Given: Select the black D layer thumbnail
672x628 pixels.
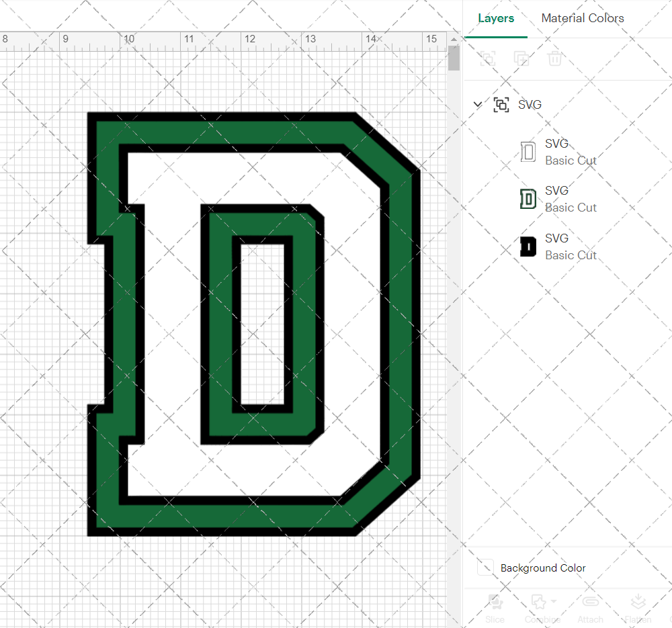Looking at the screenshot, I should (528, 246).
